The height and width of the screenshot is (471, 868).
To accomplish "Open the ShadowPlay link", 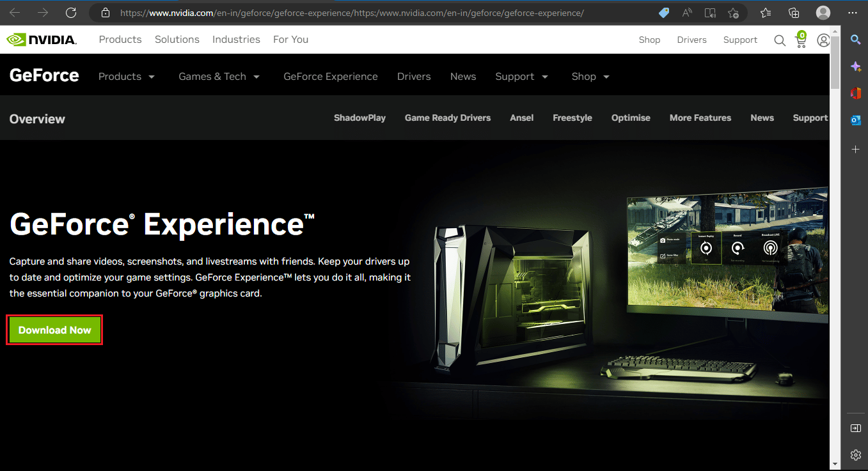I will pos(359,118).
